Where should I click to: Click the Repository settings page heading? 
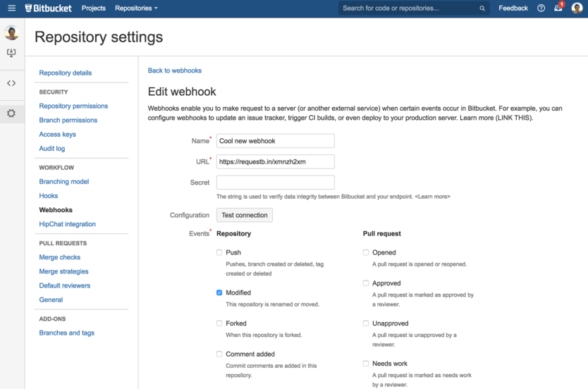[99, 37]
